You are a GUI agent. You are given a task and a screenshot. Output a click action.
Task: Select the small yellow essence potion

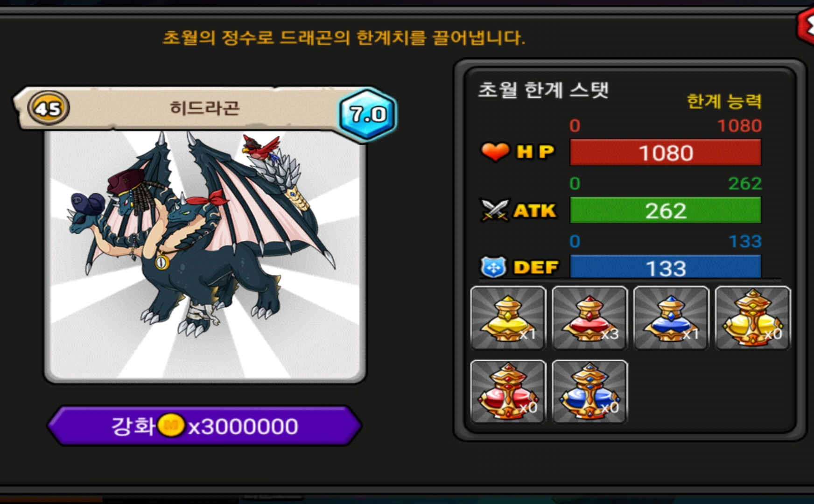point(508,318)
